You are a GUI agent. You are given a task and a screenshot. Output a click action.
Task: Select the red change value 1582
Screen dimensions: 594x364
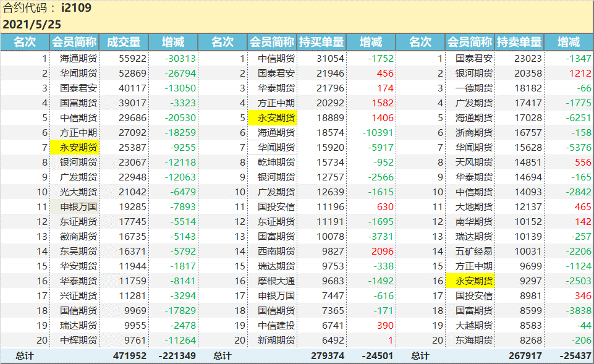pyautogui.click(x=383, y=103)
